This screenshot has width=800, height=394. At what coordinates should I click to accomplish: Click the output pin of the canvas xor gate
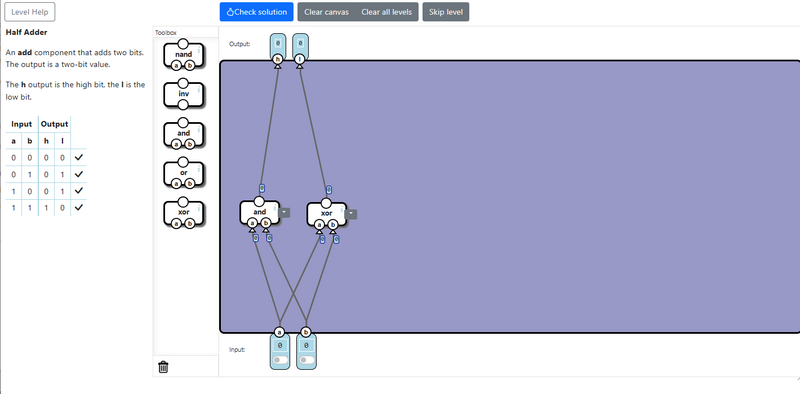coord(326,203)
